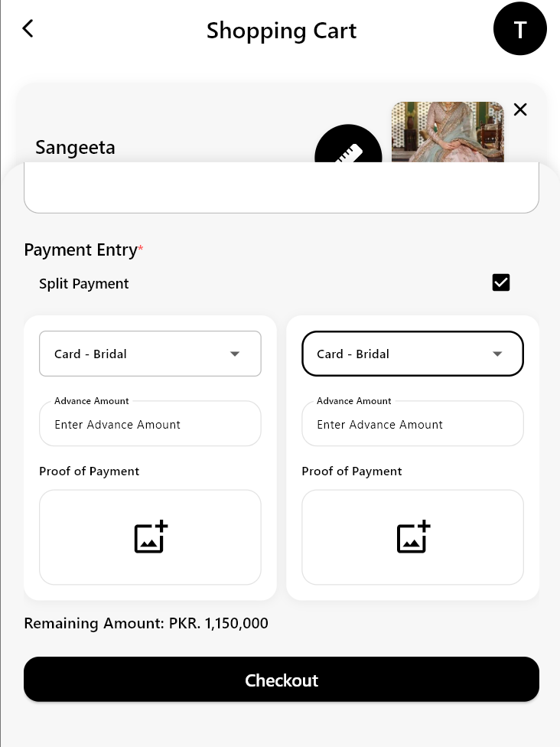Viewport: 560px width, 747px height.
Task: Click the right Proof of Payment upload area
Action: [412, 537]
